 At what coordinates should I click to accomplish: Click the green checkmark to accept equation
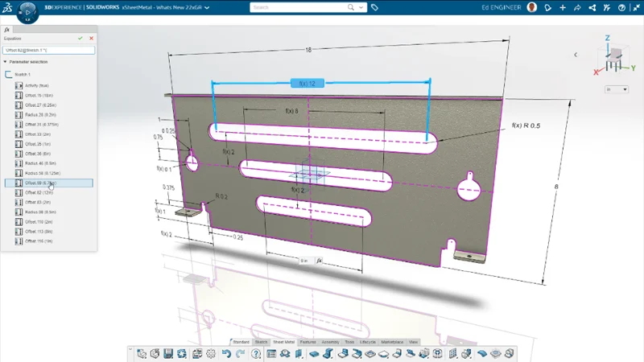click(80, 38)
